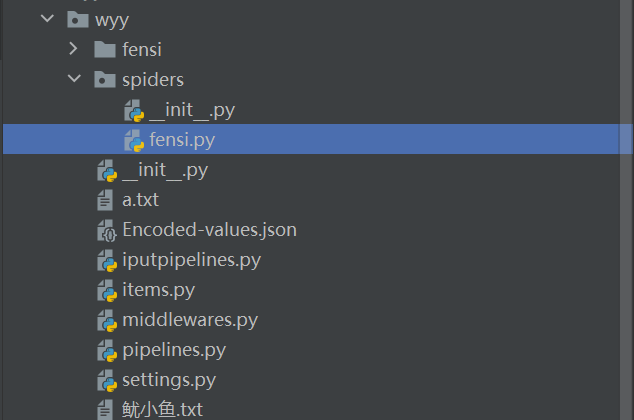Click the items.py Python file icon
634x420 pixels.
click(105, 290)
